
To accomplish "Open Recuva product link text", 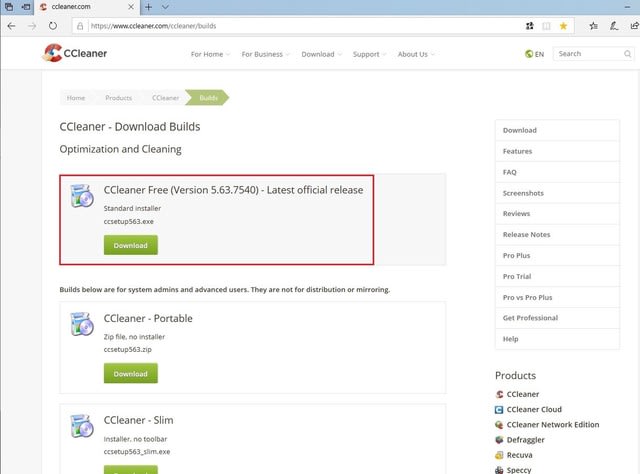I will click(x=520, y=455).
